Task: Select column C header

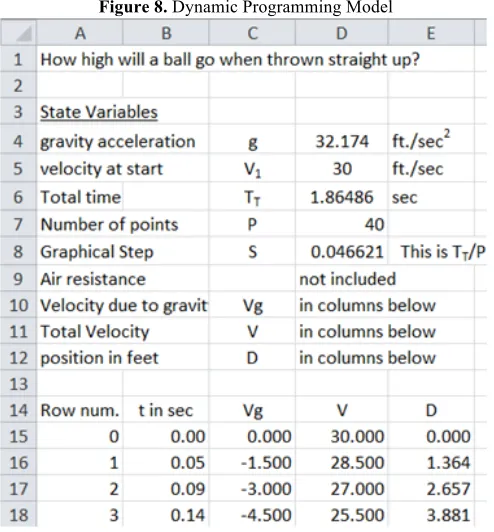Action: tap(252, 33)
